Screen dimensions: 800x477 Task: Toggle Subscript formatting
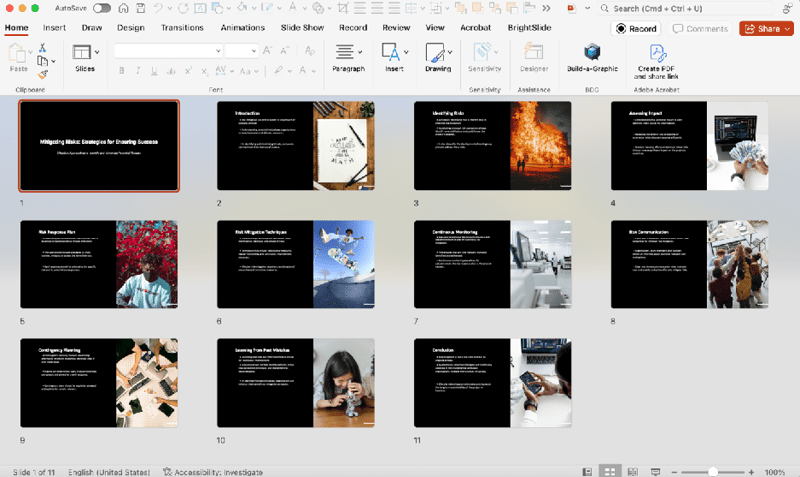pos(204,71)
